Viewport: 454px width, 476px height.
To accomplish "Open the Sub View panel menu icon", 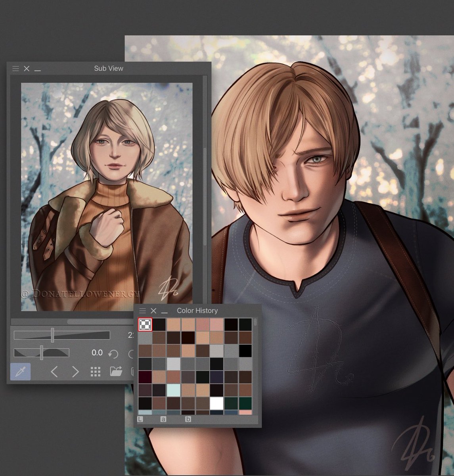I will tap(15, 69).
